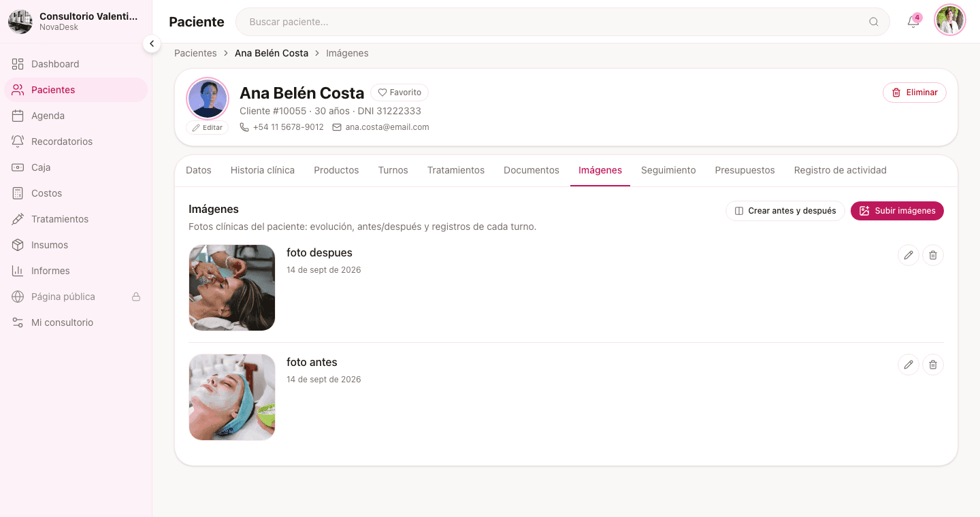
Task: Click the phone number +54 11 5678-9012
Action: point(289,127)
